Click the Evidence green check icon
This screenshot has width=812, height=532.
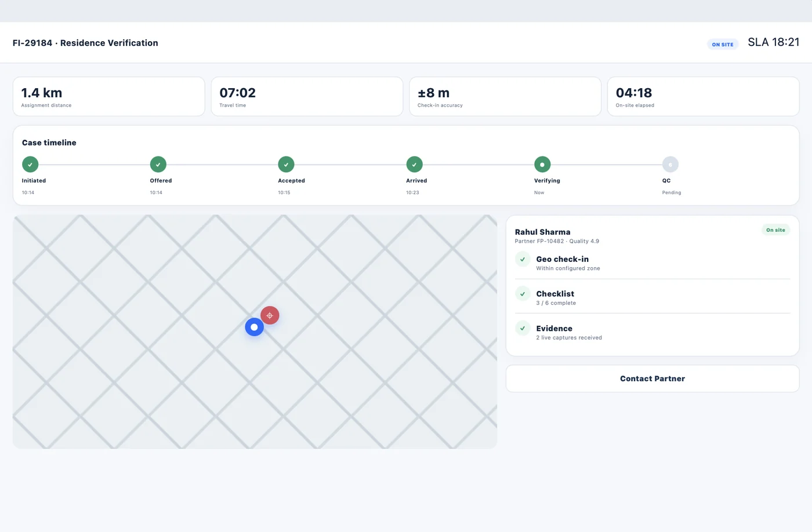[523, 328]
